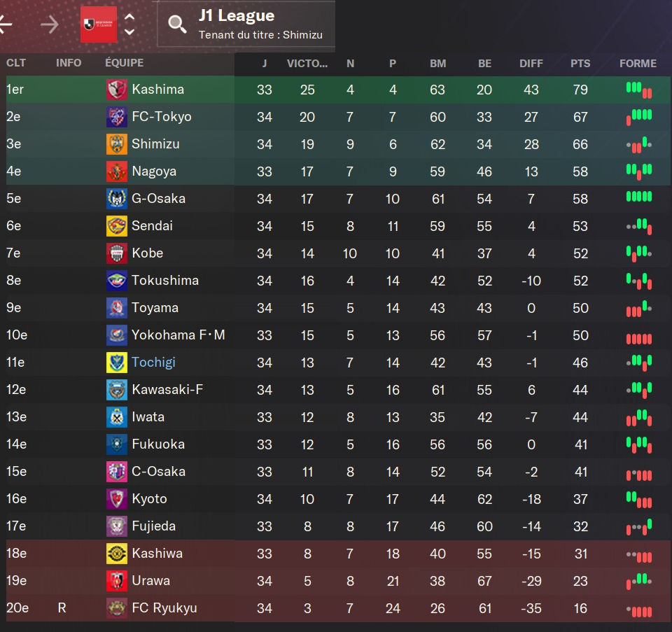672x632 pixels.
Task: Open the G-Osaka club badge
Action: (x=116, y=199)
